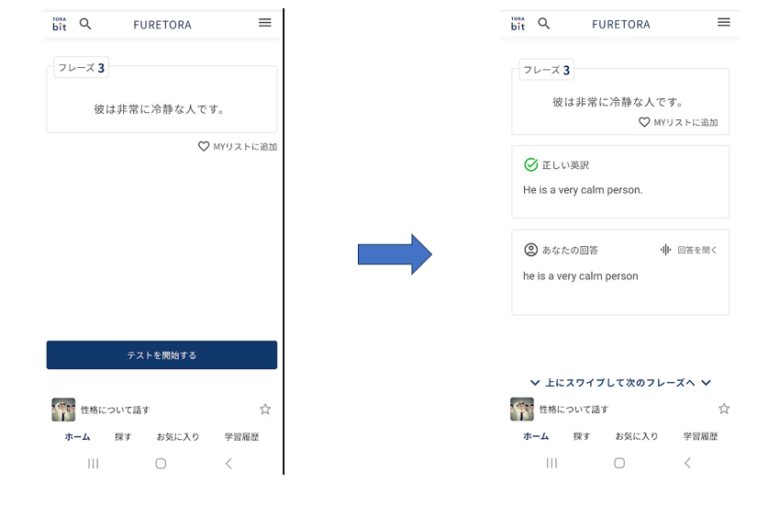780x506 pixels.
Task: Select ホーム tab in left screen
Action: click(77, 437)
